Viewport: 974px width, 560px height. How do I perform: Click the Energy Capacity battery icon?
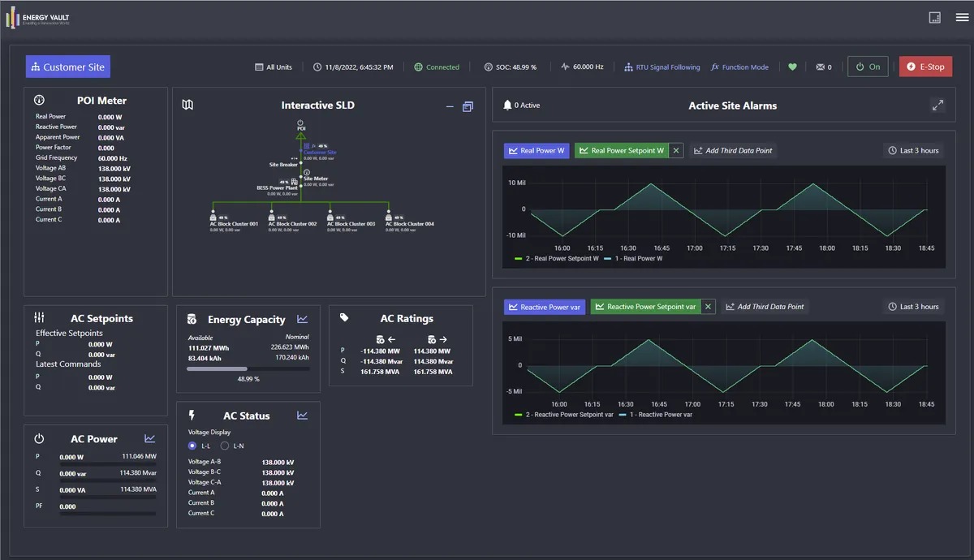coord(192,319)
